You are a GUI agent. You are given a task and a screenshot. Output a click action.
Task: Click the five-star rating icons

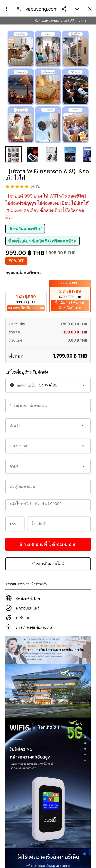tap(17, 186)
